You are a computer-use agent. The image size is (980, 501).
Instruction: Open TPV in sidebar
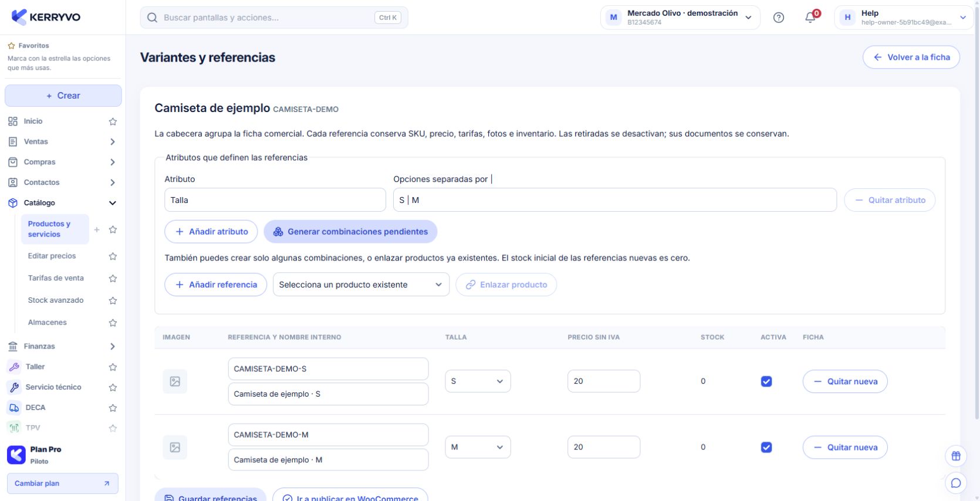click(33, 428)
